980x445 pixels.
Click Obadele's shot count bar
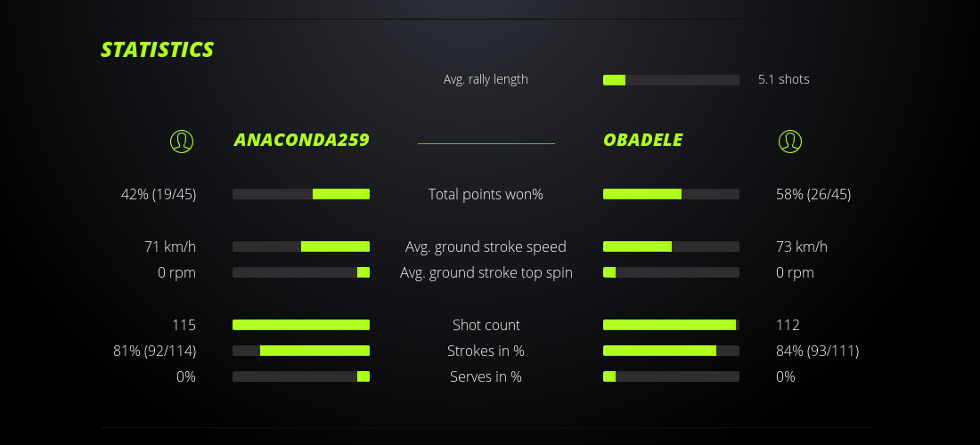pyautogui.click(x=671, y=325)
